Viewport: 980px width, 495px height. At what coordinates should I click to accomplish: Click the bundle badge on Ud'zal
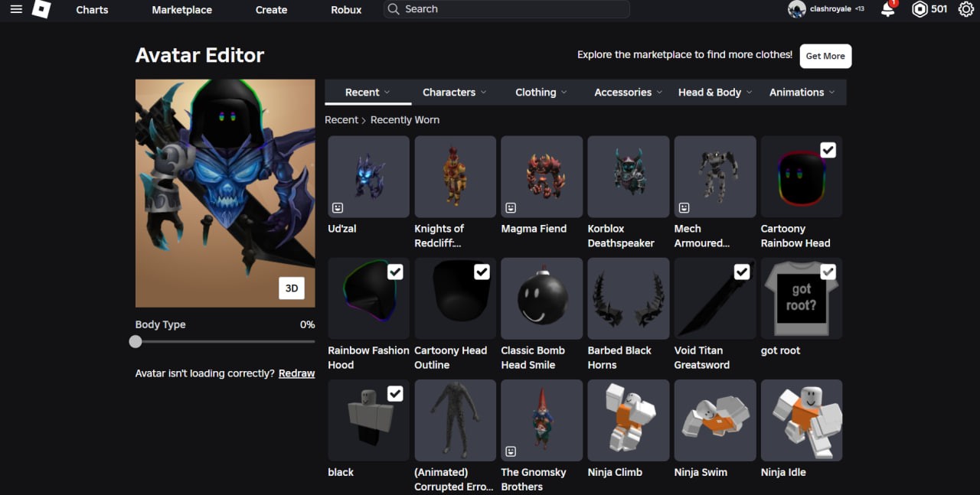(x=338, y=207)
